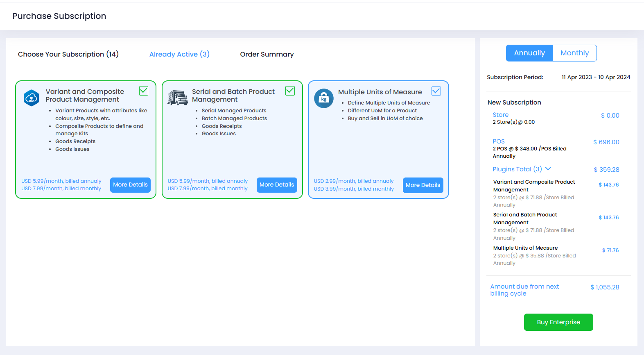
Task: Click Amount due from next billing cycle
Action: pos(524,290)
